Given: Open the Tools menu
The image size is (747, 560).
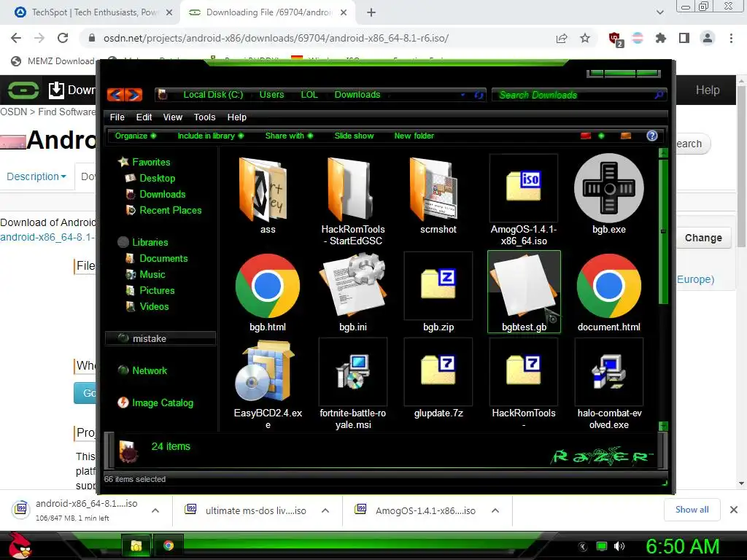Looking at the screenshot, I should pos(204,117).
